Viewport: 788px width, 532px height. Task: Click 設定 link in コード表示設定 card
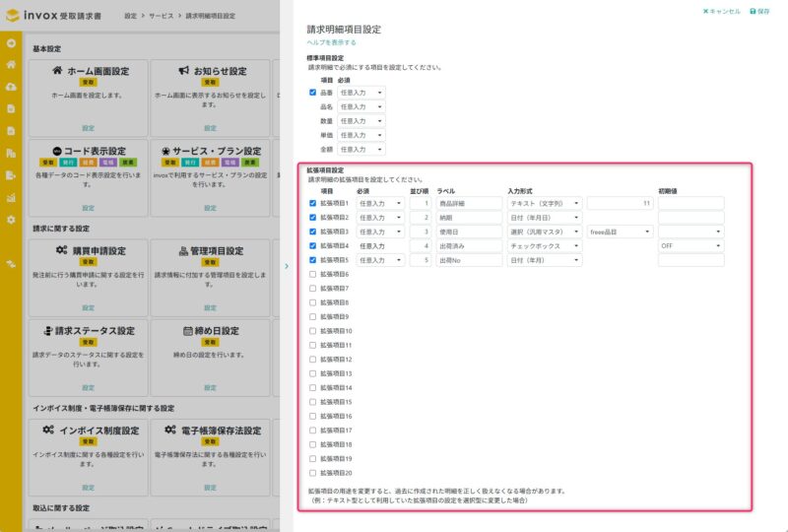[89, 208]
